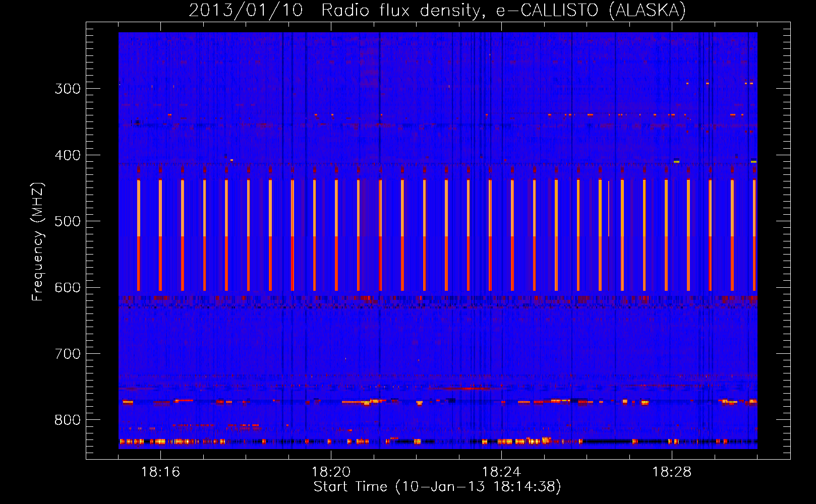Click the 700 frequency tick label
816x504 pixels.
(68, 354)
